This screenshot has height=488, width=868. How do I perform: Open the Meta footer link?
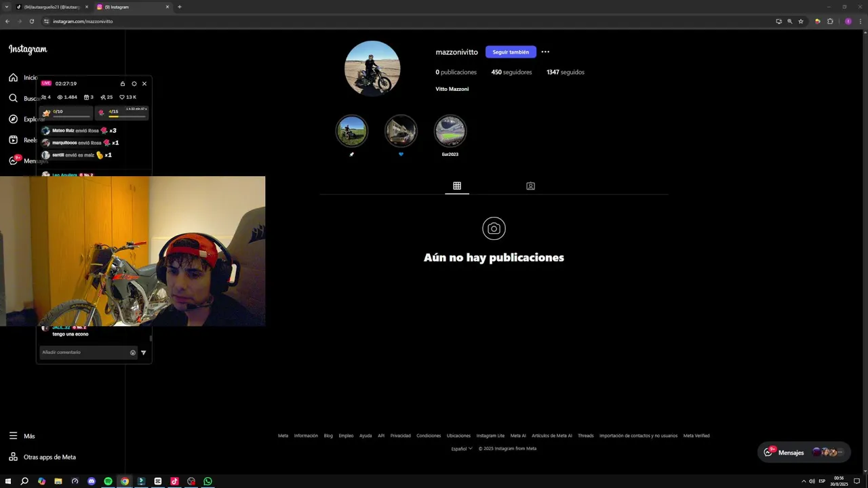[283, 436]
